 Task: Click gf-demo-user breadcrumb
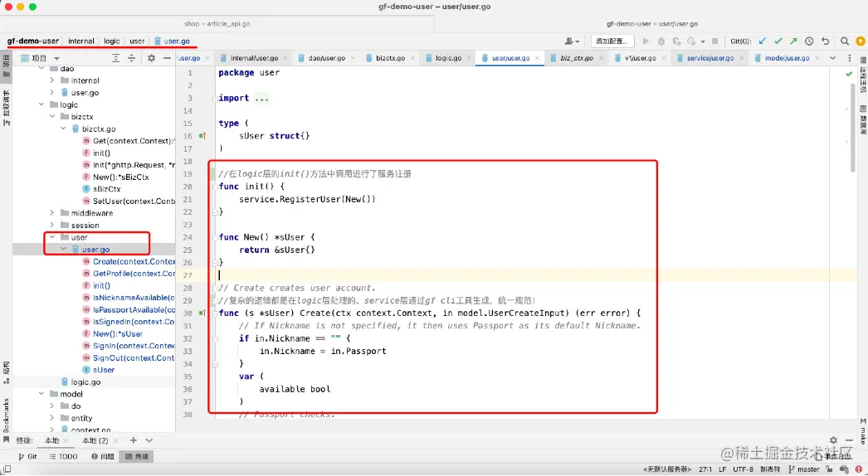tap(32, 41)
